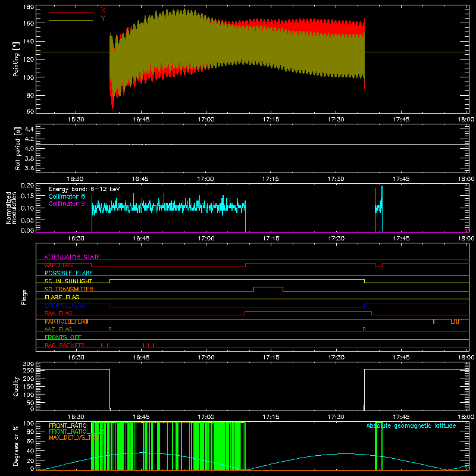
Task: Click the 18:00 time label under Pointing plot
Action: [466, 120]
